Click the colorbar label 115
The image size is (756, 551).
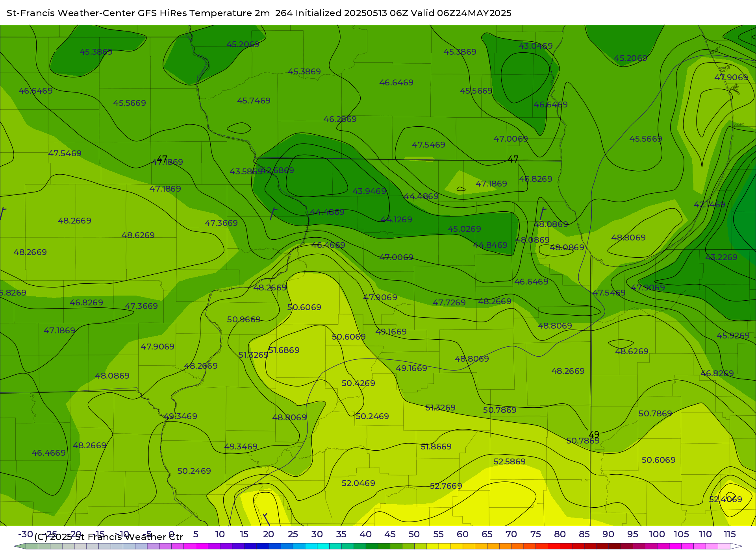pos(730,534)
